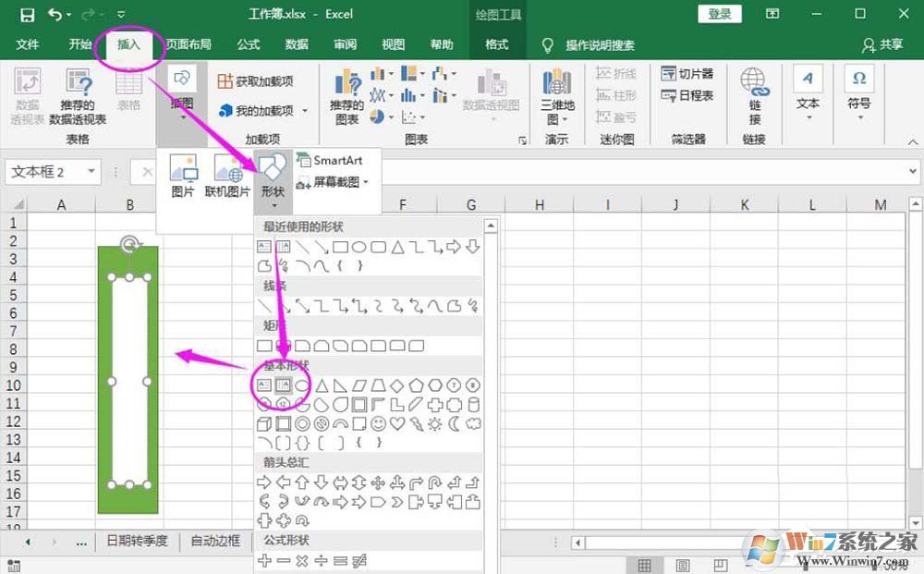
Task: Switch to the 公式 (Formulas) ribbon tab
Action: pos(248,43)
